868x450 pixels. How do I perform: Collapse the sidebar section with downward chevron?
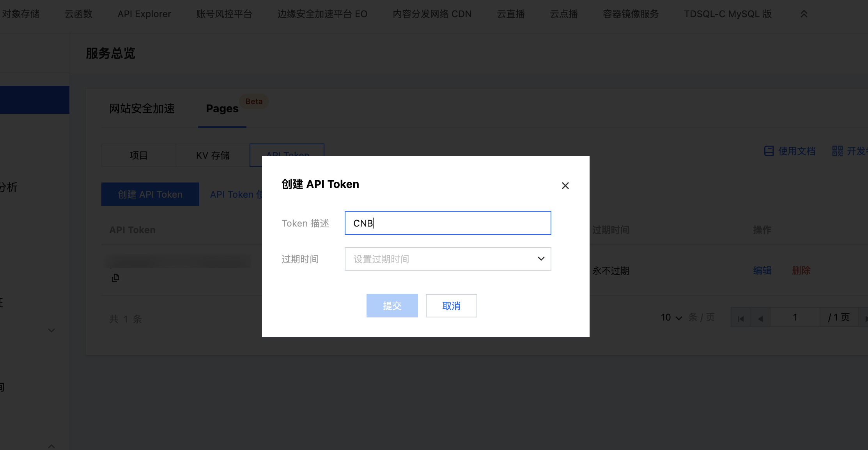pos(51,330)
